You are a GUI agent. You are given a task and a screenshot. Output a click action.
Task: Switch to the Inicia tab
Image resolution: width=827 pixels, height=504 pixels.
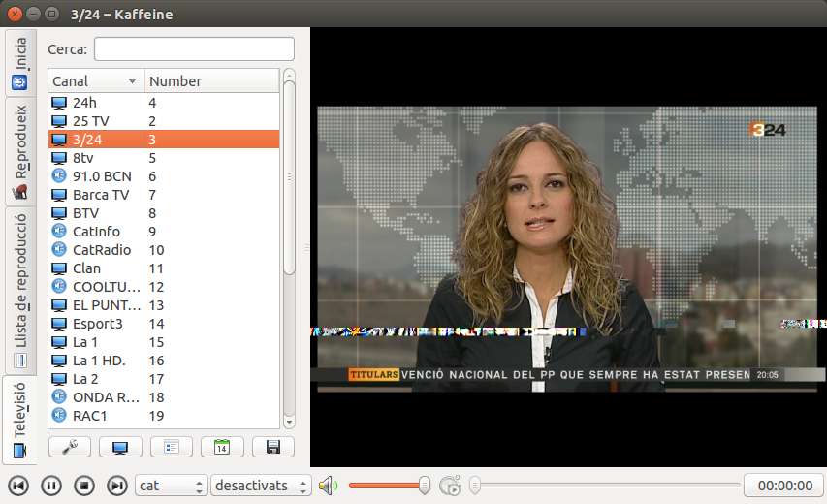pos(18,63)
